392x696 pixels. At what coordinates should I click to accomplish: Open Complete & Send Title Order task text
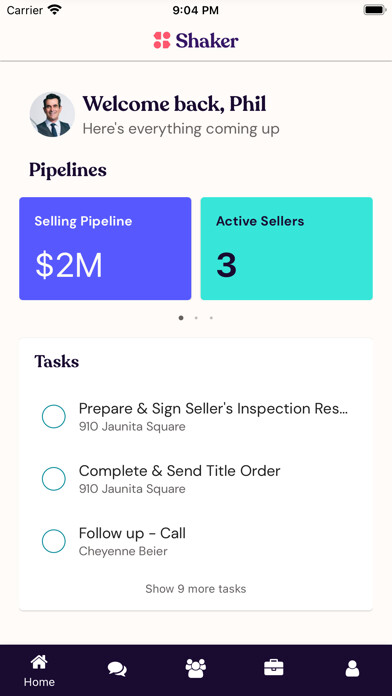point(180,471)
